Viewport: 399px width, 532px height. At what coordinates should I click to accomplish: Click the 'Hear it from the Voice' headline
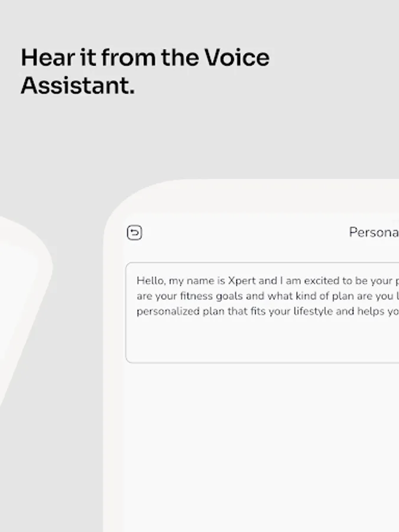click(145, 57)
